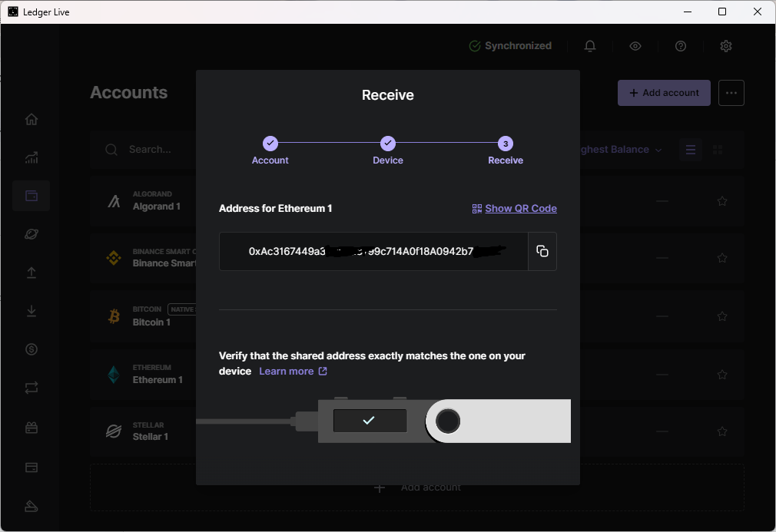Open the Binance Smart Chain account row

pyautogui.click(x=417, y=258)
